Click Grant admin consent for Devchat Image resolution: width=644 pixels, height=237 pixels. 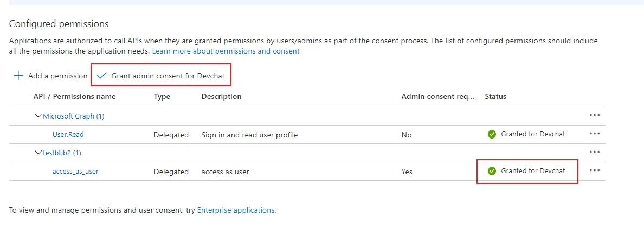(168, 76)
